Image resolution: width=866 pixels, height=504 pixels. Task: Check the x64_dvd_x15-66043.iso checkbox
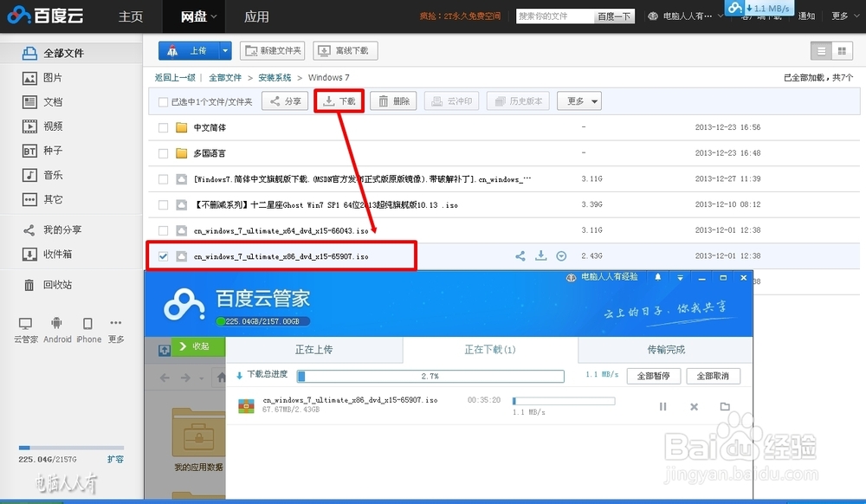163,230
